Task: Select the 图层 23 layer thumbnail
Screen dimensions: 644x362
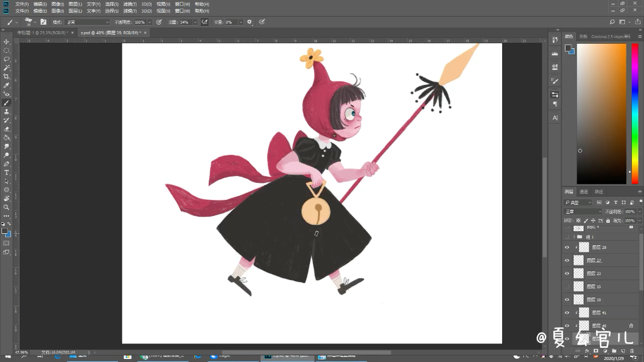Action: click(579, 274)
